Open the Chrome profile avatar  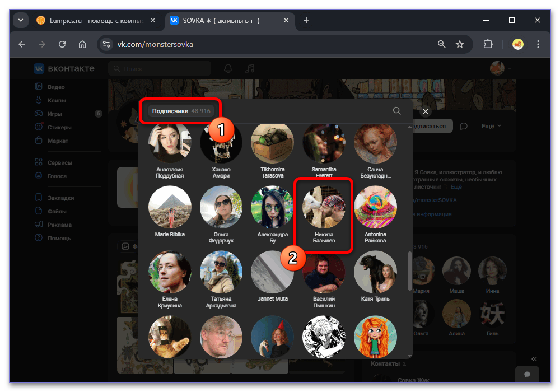[518, 44]
